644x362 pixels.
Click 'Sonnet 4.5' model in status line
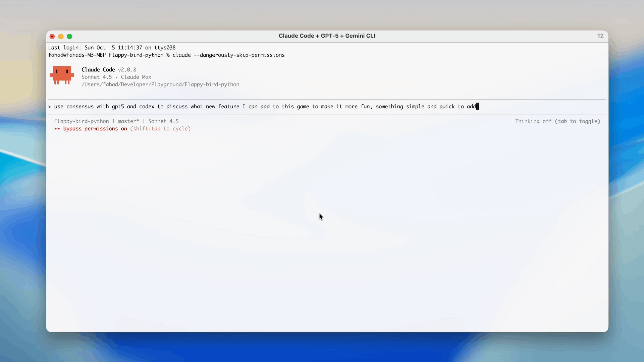163,121
